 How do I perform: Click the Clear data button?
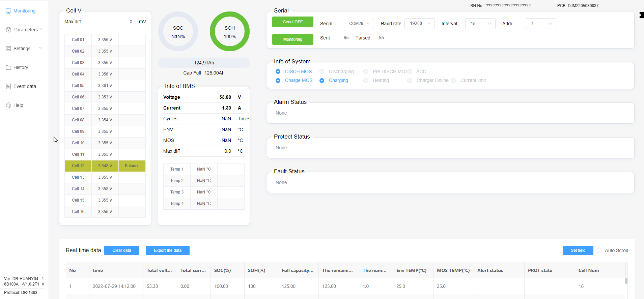pyautogui.click(x=122, y=250)
